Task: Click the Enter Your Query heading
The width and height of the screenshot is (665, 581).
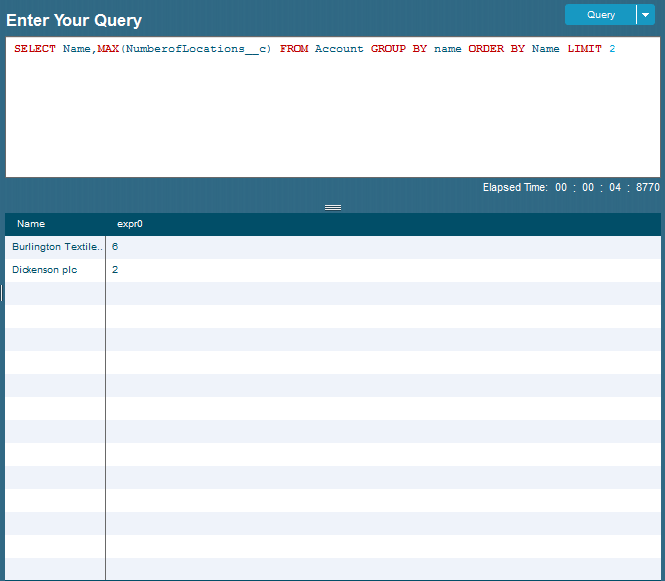Action: coord(74,20)
